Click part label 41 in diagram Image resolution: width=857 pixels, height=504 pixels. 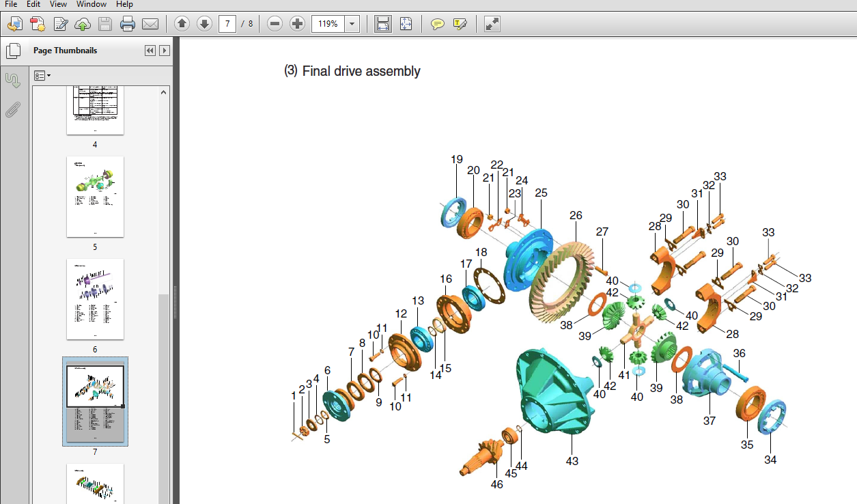[624, 374]
